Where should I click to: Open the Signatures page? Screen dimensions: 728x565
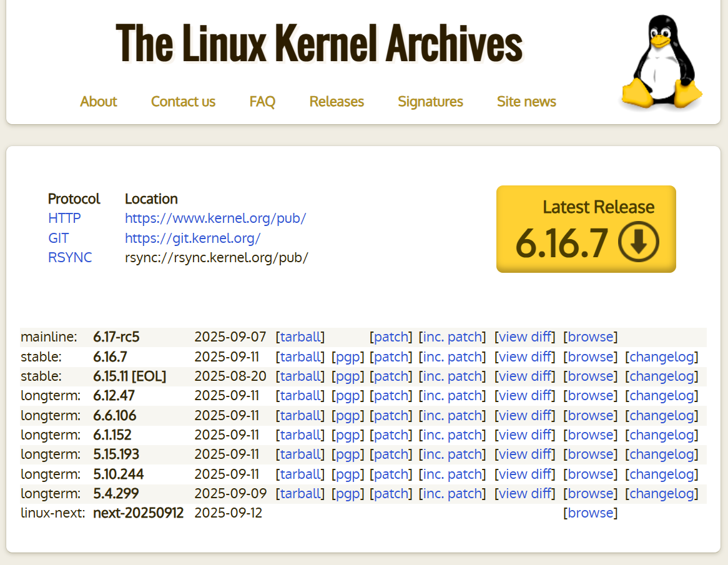point(430,101)
